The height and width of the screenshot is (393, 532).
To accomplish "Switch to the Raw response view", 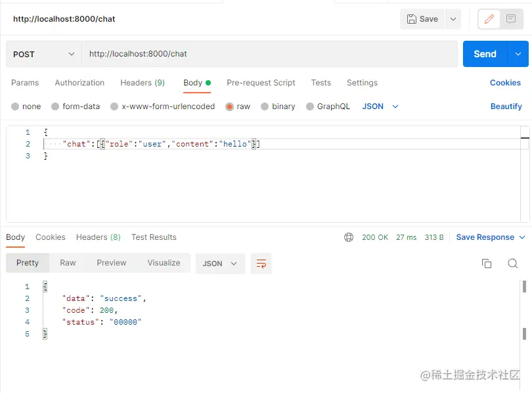I will pos(68,263).
